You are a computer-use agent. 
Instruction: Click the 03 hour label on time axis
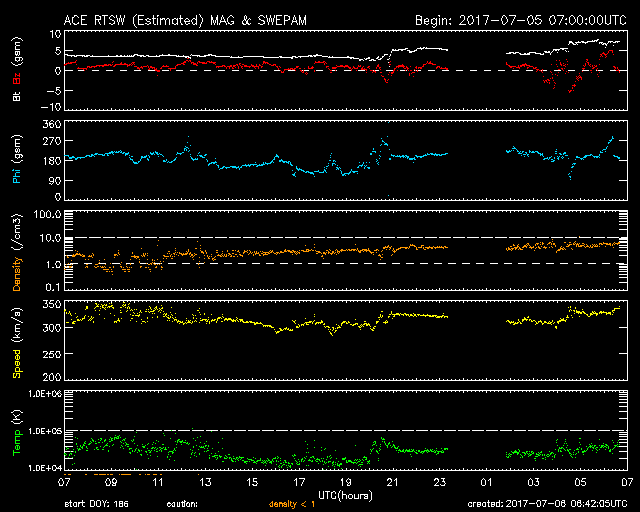533,483
